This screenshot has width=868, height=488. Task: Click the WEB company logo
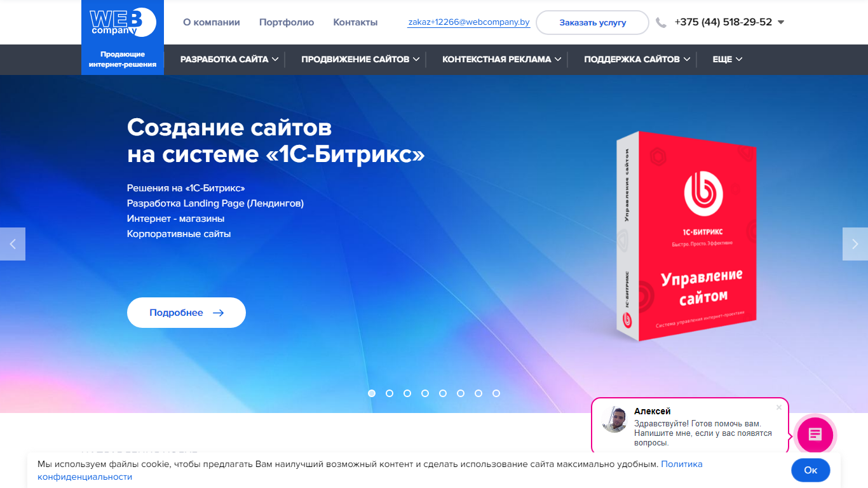click(x=123, y=23)
